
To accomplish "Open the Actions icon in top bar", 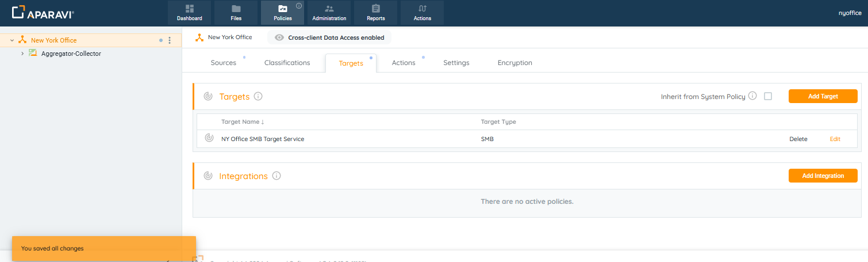I will (x=423, y=9).
